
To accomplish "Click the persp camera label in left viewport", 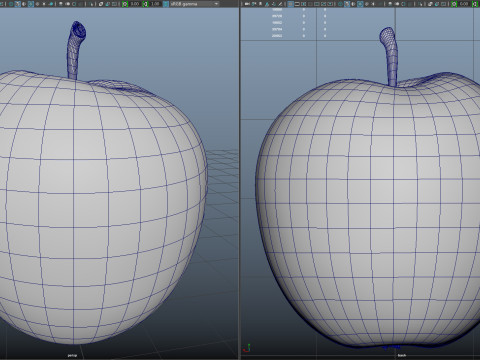I will pyautogui.click(x=72, y=355).
